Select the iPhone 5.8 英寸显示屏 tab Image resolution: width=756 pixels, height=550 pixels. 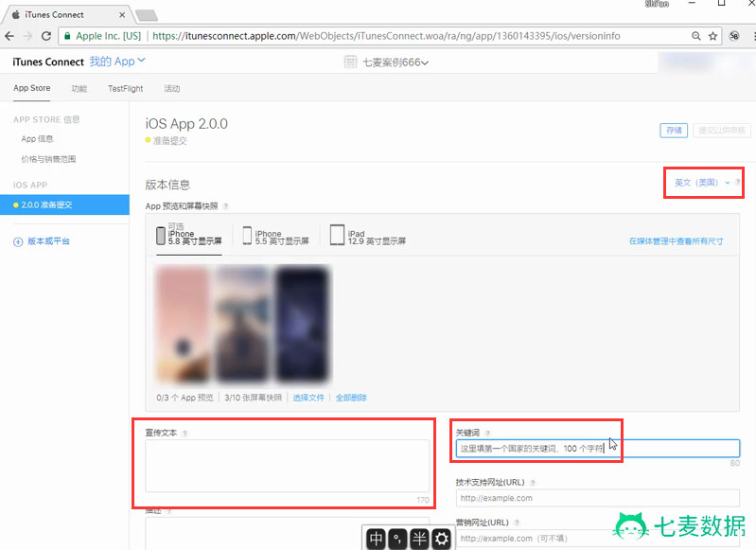(188, 236)
